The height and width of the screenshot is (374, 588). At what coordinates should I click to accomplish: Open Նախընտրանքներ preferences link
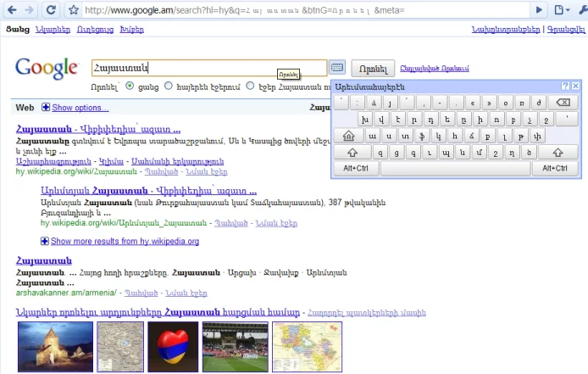(506, 30)
